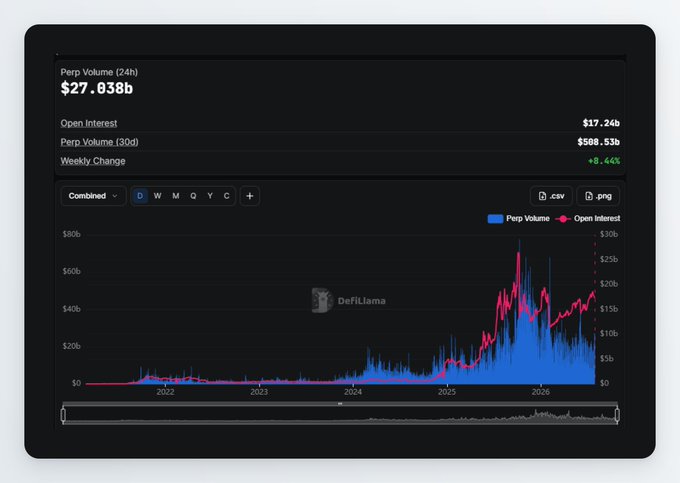Click the $30b right axis label
This screenshot has width=680, height=483.
(x=609, y=234)
